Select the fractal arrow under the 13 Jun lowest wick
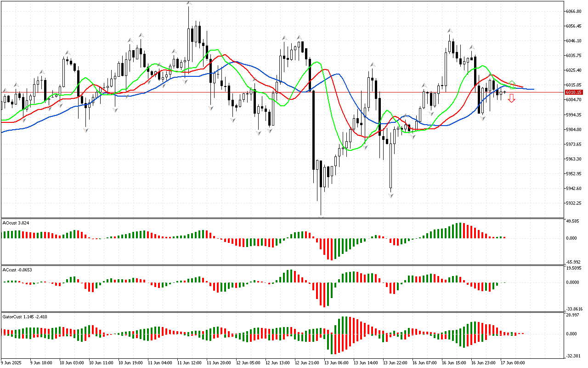Image resolution: width=588 pixels, height=368 pixels. 321,216
